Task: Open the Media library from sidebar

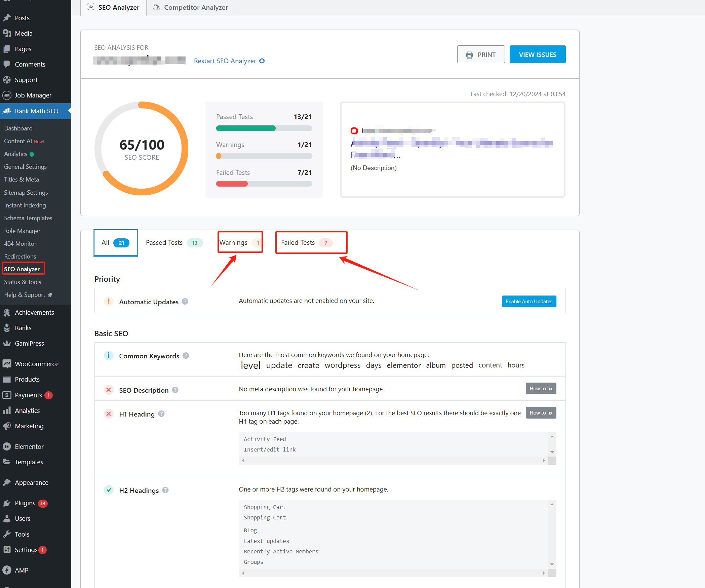Action: point(23,33)
